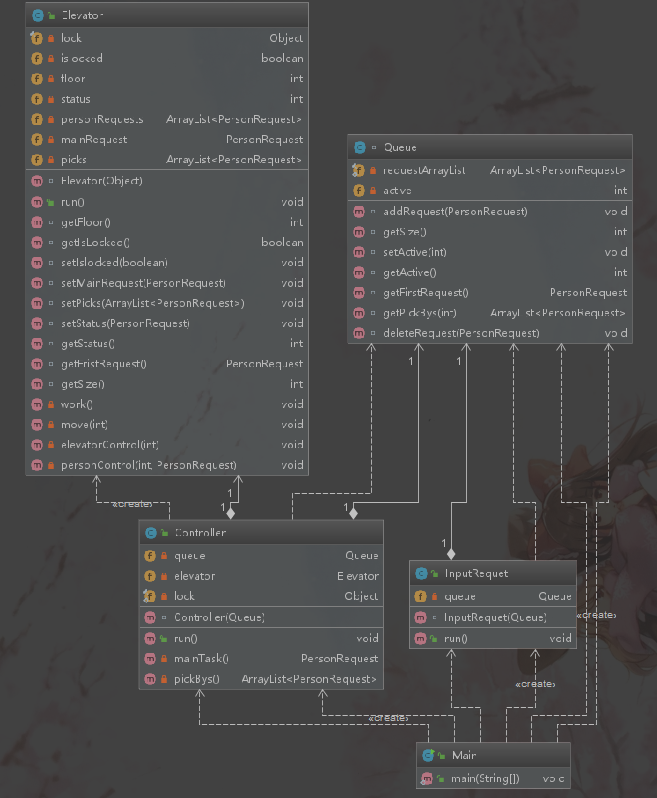The height and width of the screenshot is (798, 657).
Task: Click the field icon beside InputRequet's queue field
Action: click(x=421, y=596)
